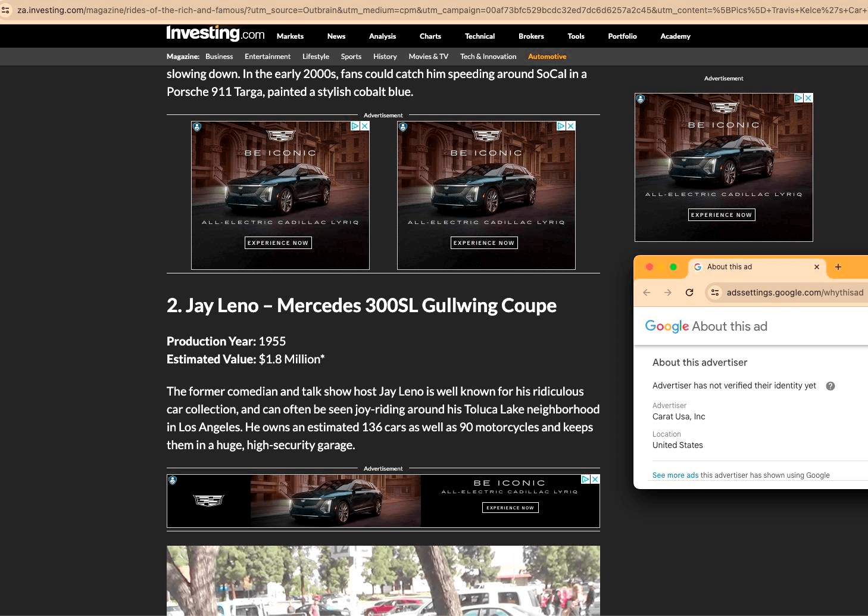
Task: Close the left square Cadillac article ad
Action: click(x=365, y=126)
